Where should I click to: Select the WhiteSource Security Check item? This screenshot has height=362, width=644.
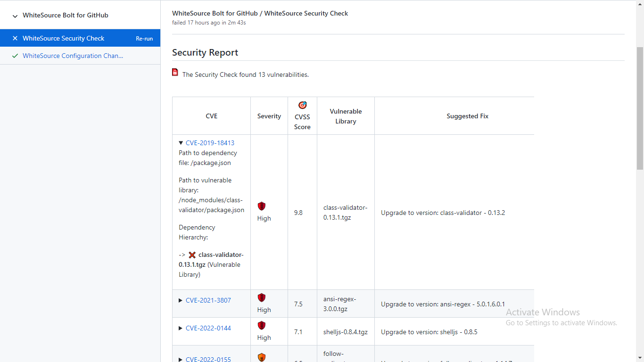[80, 38]
